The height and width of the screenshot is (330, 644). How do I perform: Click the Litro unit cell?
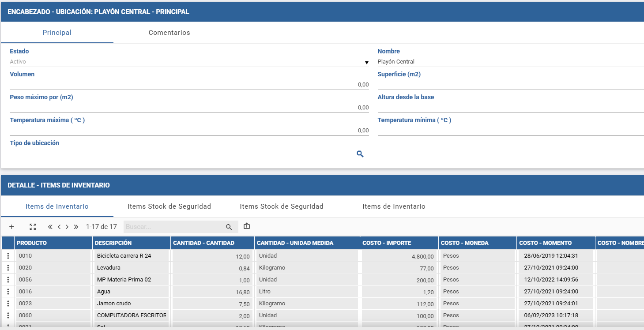click(307, 292)
